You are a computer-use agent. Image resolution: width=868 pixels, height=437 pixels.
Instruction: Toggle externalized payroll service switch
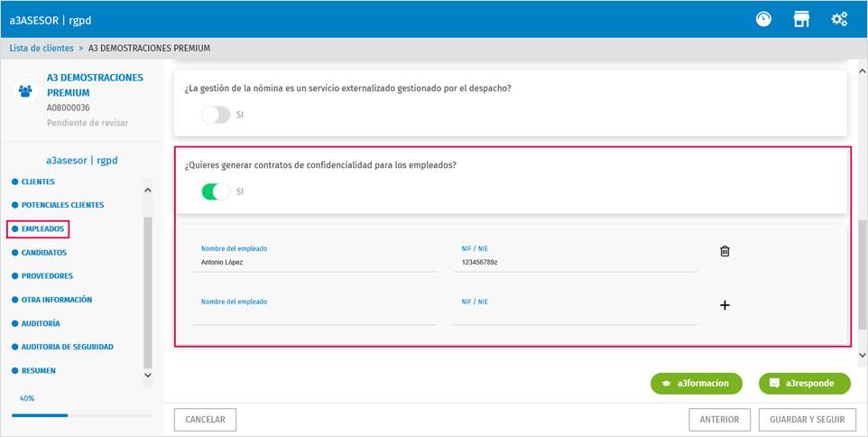(216, 116)
